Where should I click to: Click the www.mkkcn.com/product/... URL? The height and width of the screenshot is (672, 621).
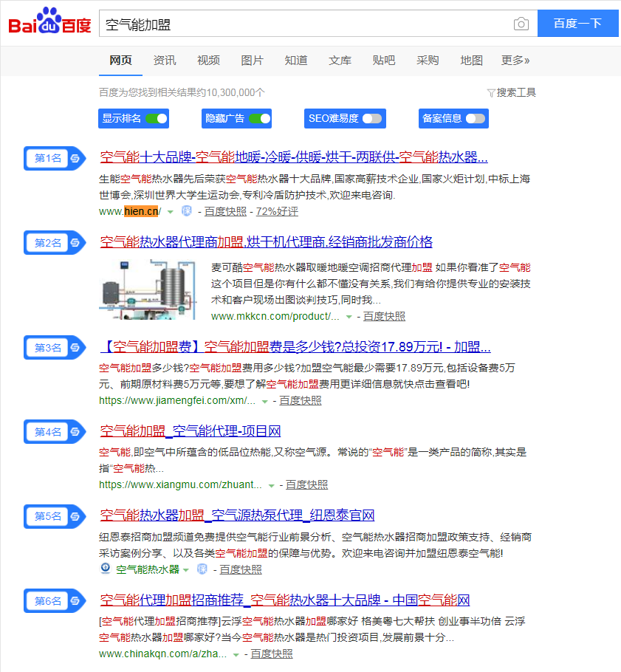point(275,316)
